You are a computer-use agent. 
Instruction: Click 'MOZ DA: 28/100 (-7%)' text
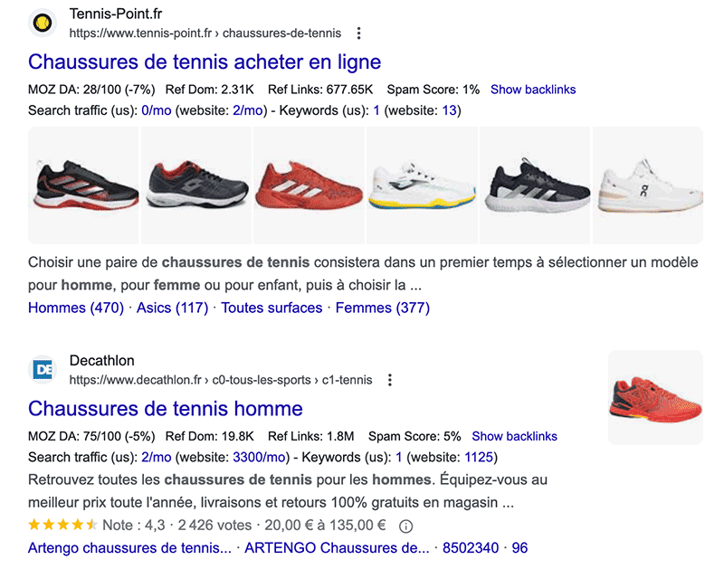pyautogui.click(x=91, y=90)
